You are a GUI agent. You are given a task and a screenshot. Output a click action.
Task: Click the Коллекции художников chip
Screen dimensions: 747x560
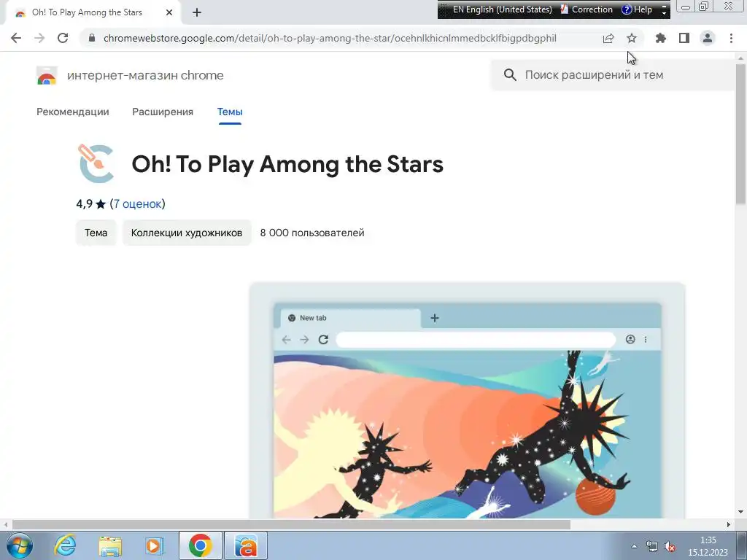pos(187,233)
